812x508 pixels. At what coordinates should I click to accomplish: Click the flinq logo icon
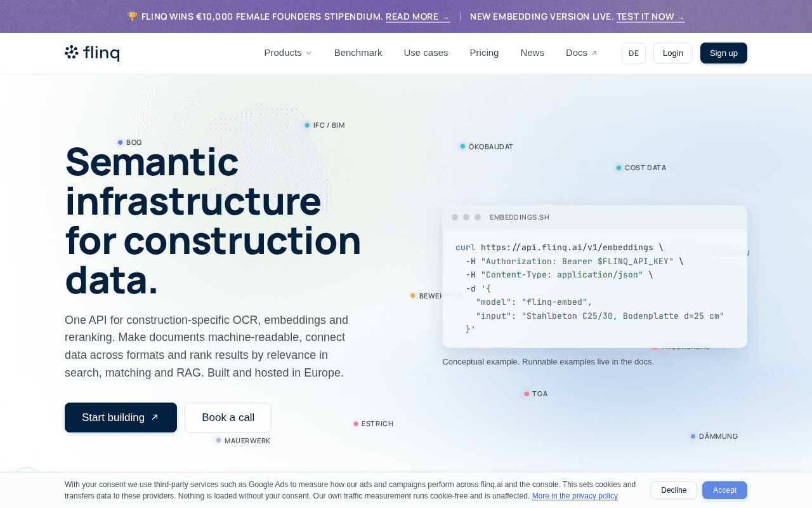click(71, 53)
